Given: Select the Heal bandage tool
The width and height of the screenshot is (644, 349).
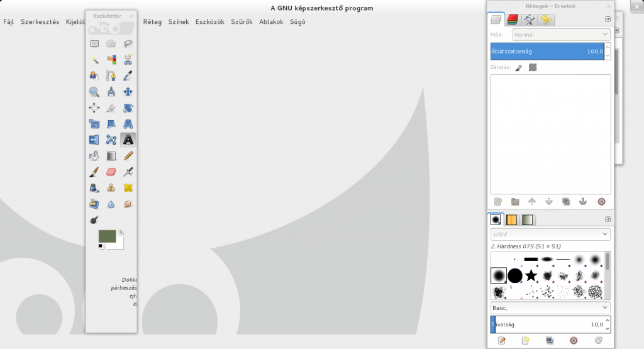Looking at the screenshot, I should (128, 187).
